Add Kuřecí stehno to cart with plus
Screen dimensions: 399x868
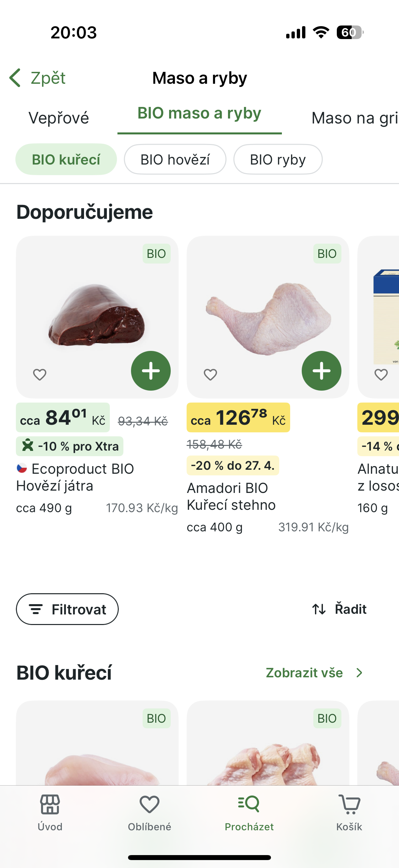[x=321, y=371]
